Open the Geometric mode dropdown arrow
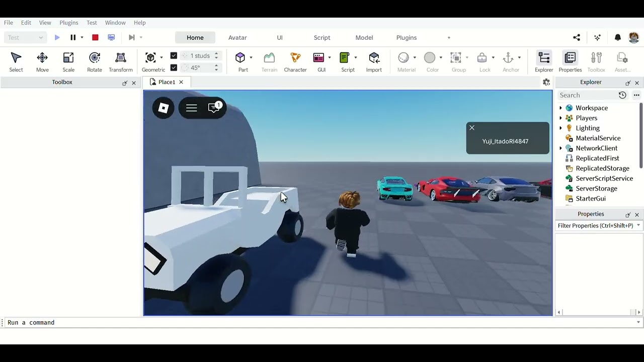Image resolution: width=644 pixels, height=362 pixels. pos(161,57)
